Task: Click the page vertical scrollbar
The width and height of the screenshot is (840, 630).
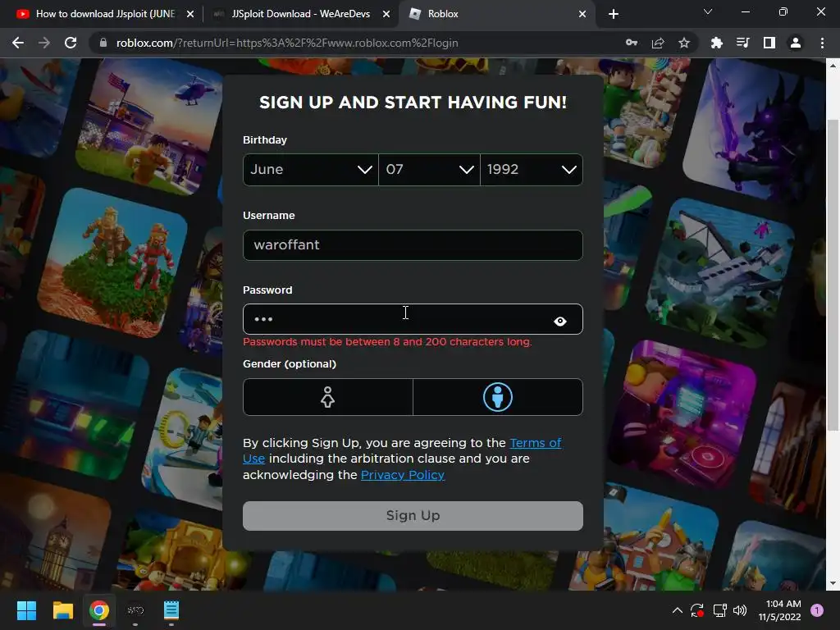Action: point(833,273)
